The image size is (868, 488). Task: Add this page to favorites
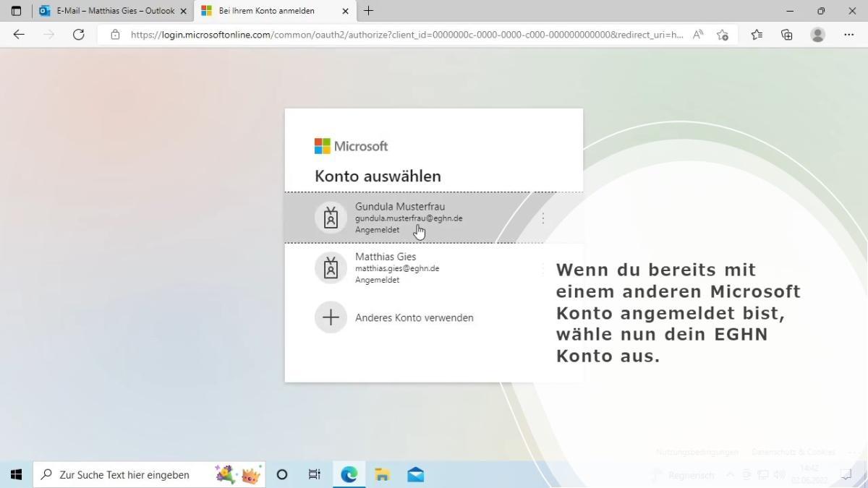(722, 35)
